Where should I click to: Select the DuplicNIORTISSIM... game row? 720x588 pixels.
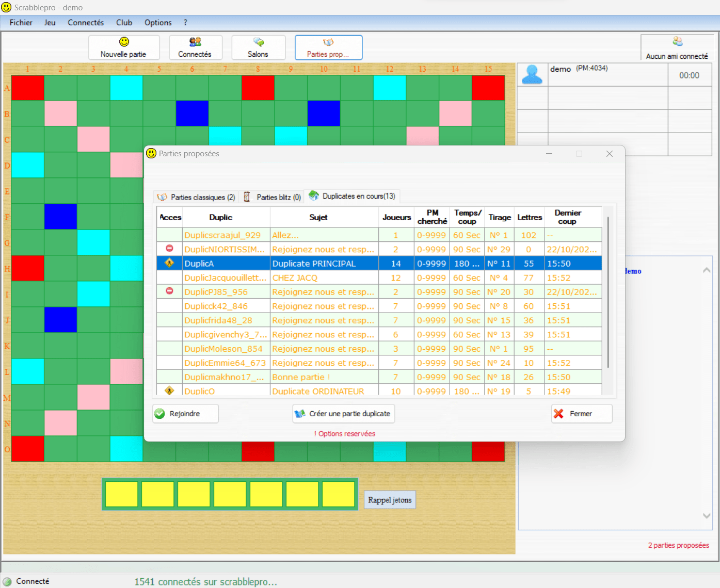tap(379, 249)
